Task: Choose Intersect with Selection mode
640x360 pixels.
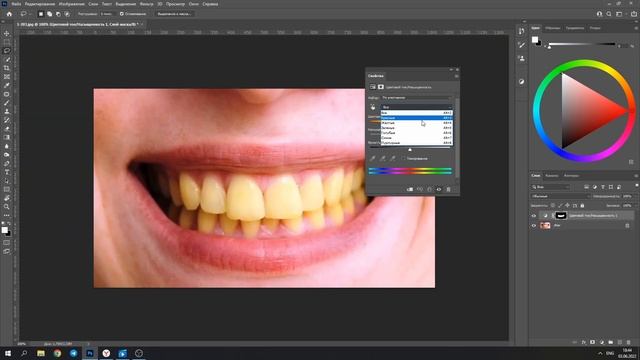Action: coord(67,14)
